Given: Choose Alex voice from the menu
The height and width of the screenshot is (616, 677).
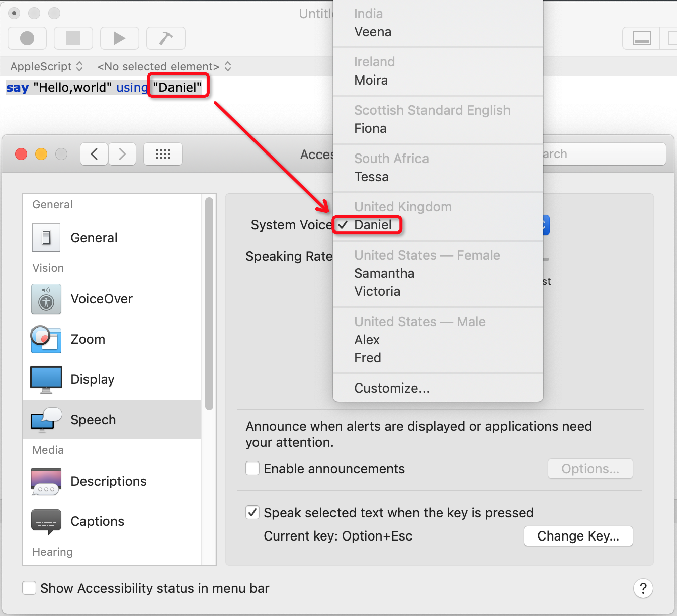Looking at the screenshot, I should tap(438, 340).
